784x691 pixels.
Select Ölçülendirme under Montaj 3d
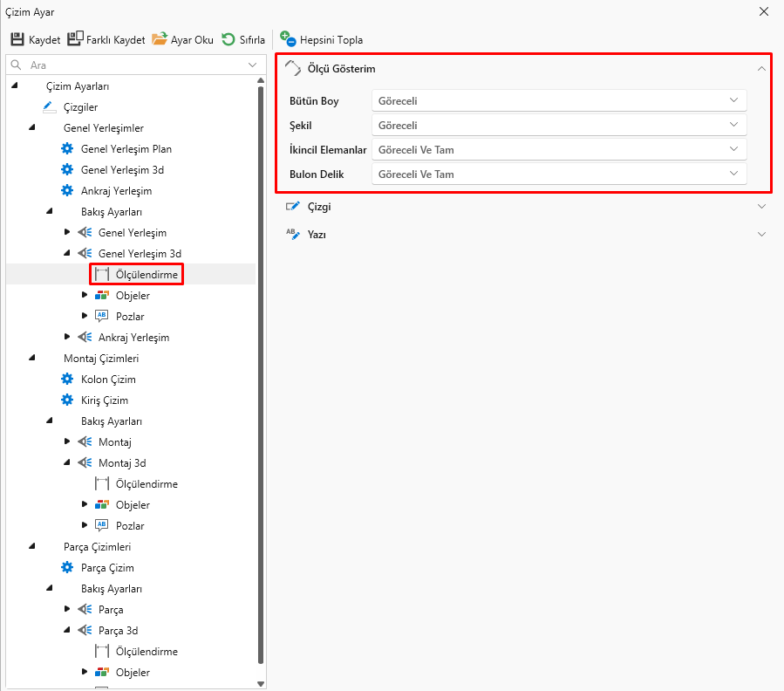click(146, 484)
